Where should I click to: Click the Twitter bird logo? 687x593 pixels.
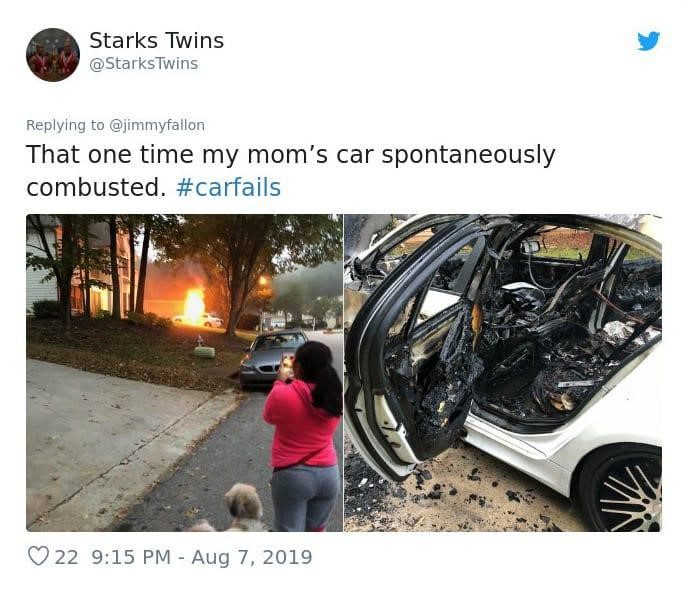pos(648,41)
